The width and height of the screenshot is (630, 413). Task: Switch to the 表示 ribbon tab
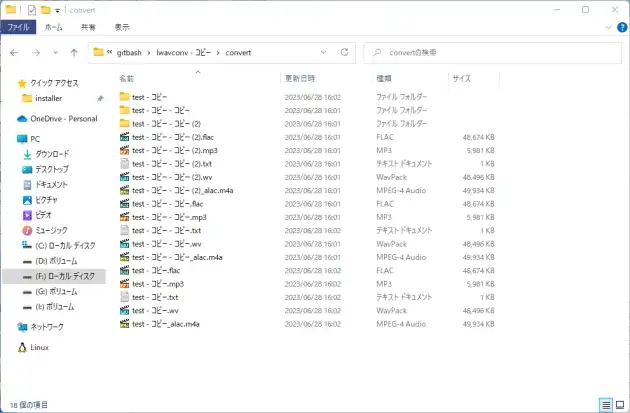click(121, 28)
